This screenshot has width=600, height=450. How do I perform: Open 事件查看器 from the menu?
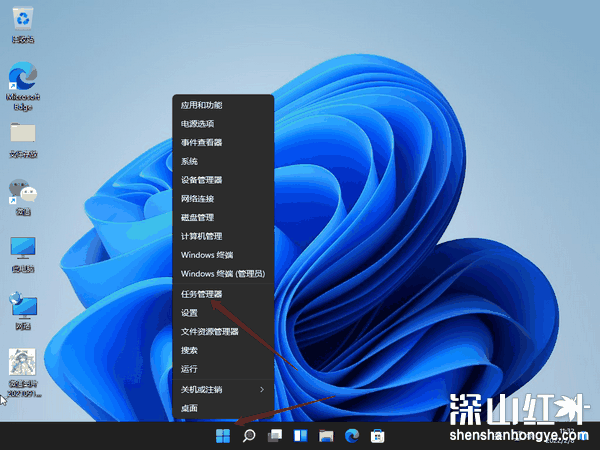tap(223, 142)
